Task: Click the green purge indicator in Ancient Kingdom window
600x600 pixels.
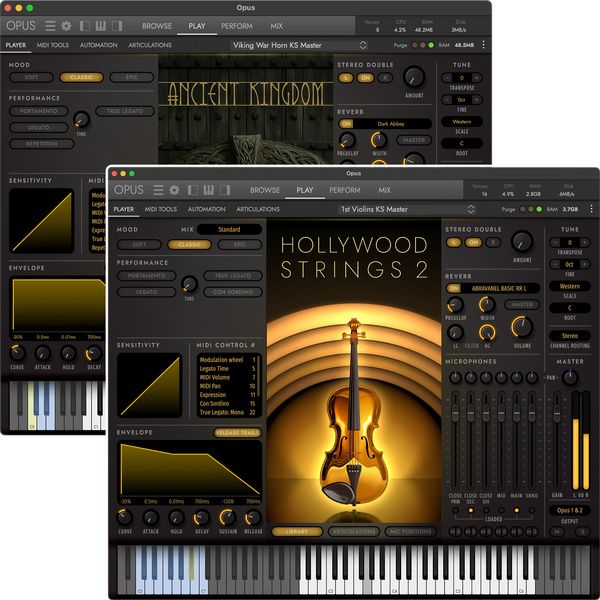Action: click(431, 45)
